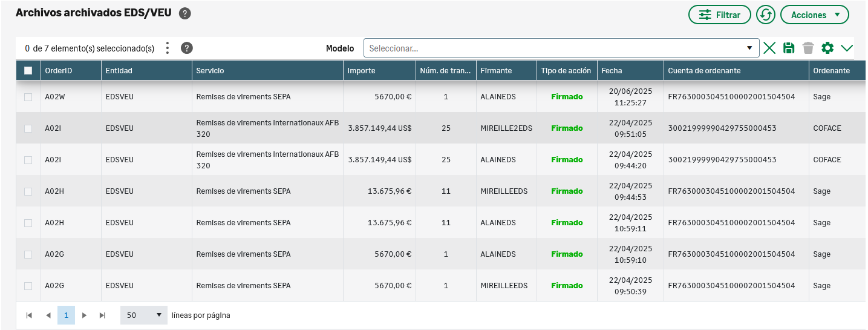Viewport: 868px width, 330px height.
Task: Click the refresh icon next to Filtrar
Action: [x=766, y=15]
